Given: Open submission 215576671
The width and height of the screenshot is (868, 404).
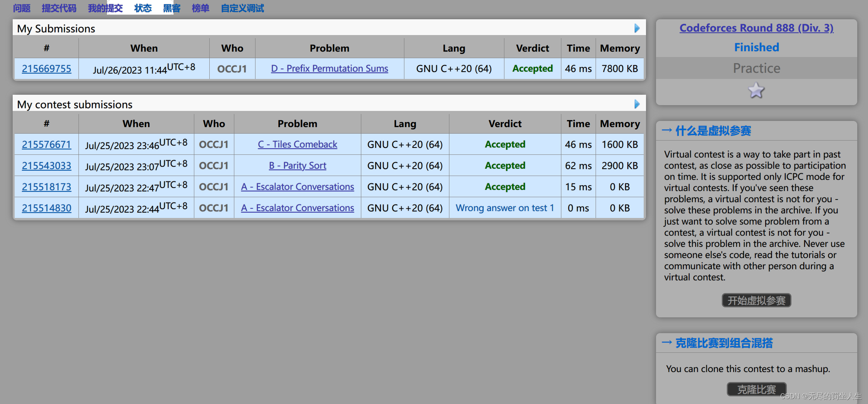Looking at the screenshot, I should [x=47, y=144].
